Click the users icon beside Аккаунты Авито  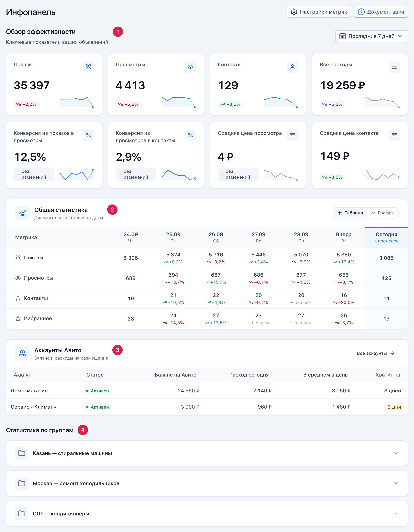[x=22, y=353]
